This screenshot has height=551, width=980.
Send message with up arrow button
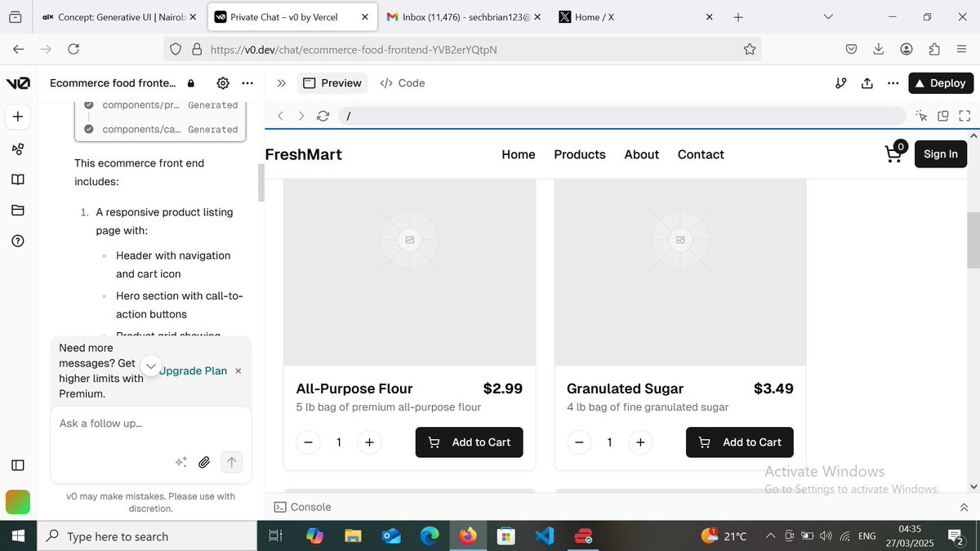point(232,462)
